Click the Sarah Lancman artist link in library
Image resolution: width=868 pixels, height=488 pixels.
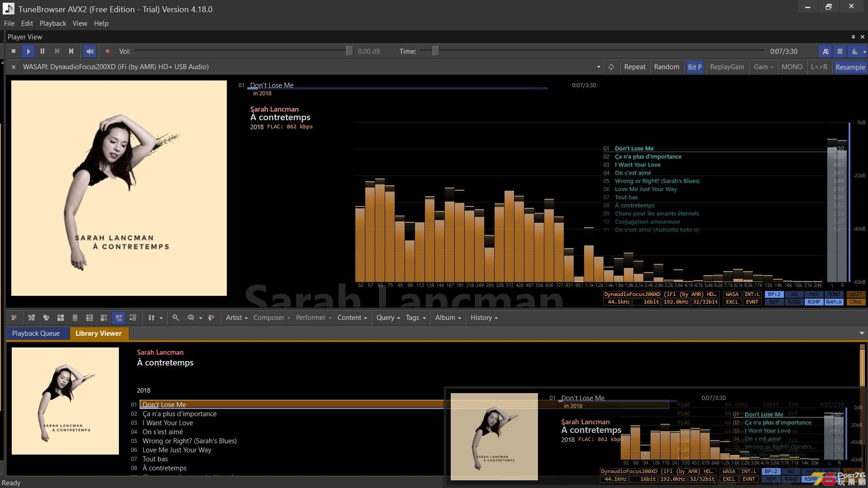(160, 352)
